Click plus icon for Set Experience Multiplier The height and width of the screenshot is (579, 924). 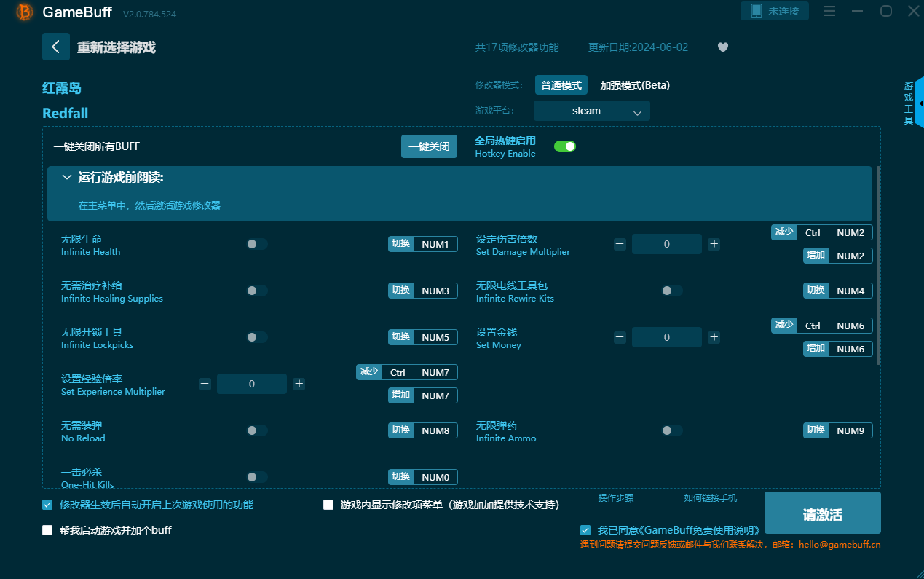click(299, 384)
